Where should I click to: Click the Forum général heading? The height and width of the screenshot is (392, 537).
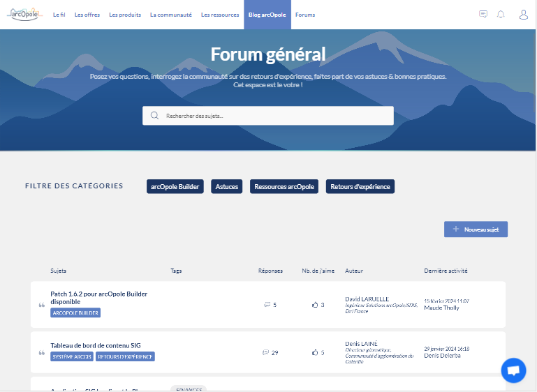coord(268,54)
